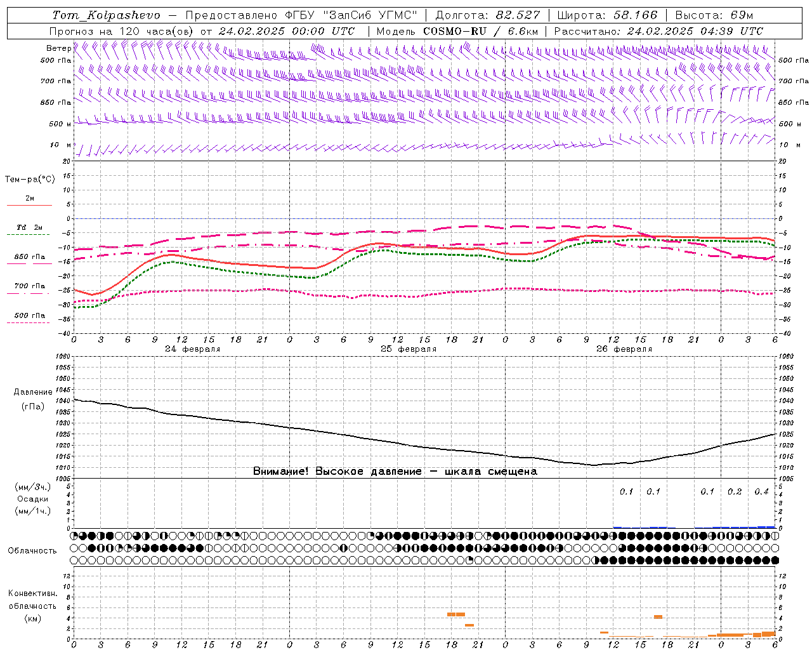The height and width of the screenshot is (650, 812).
Task: Click the 'Рассчитано: 24.02.2025 04:39 UTC' text
Action: tap(658, 31)
